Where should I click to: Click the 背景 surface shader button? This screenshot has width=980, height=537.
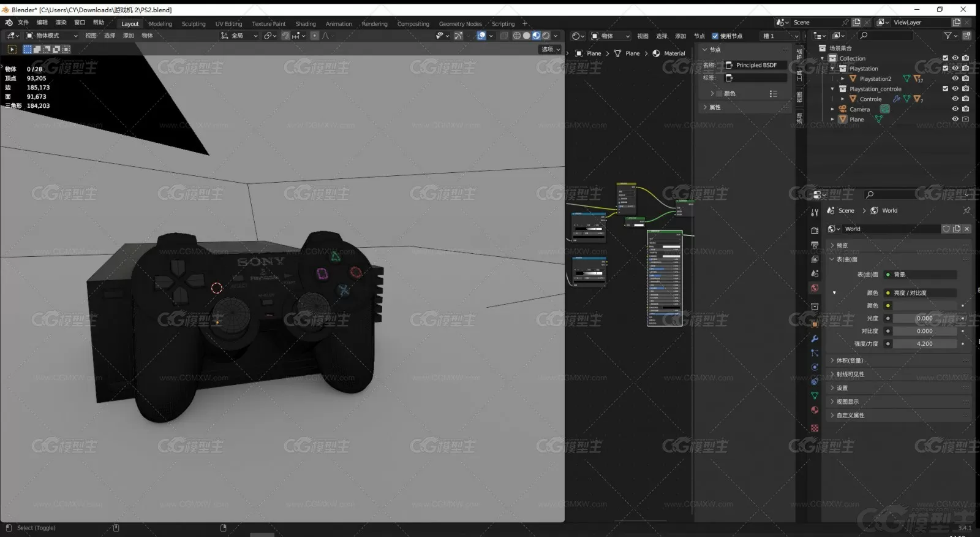click(920, 275)
